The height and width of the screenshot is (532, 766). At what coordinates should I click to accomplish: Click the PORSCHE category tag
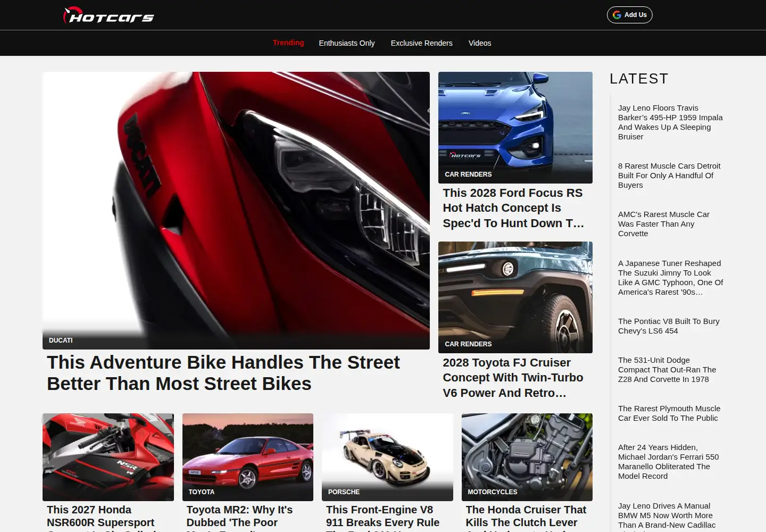[x=344, y=492]
